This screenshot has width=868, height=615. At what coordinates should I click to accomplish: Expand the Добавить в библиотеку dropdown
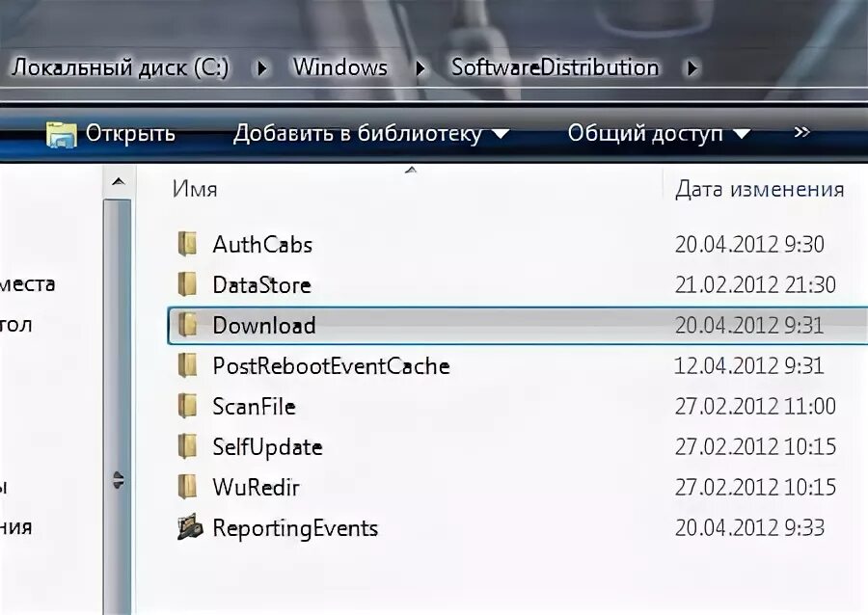[498, 133]
